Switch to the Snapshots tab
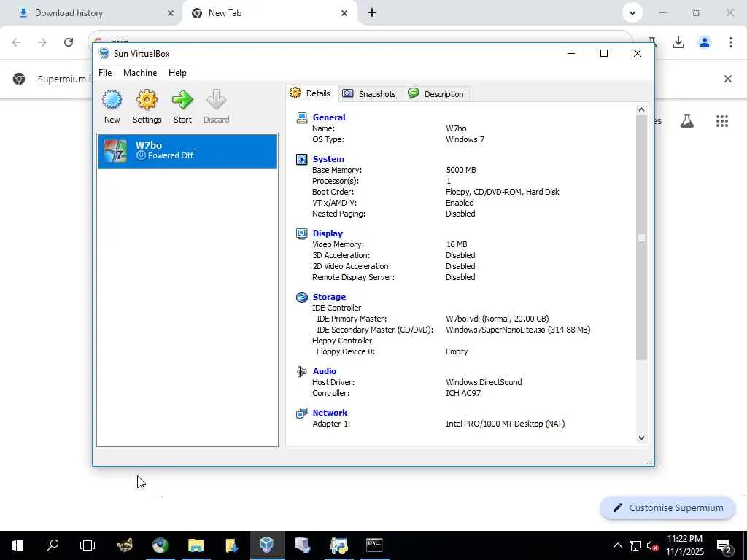The image size is (747, 560). [370, 94]
